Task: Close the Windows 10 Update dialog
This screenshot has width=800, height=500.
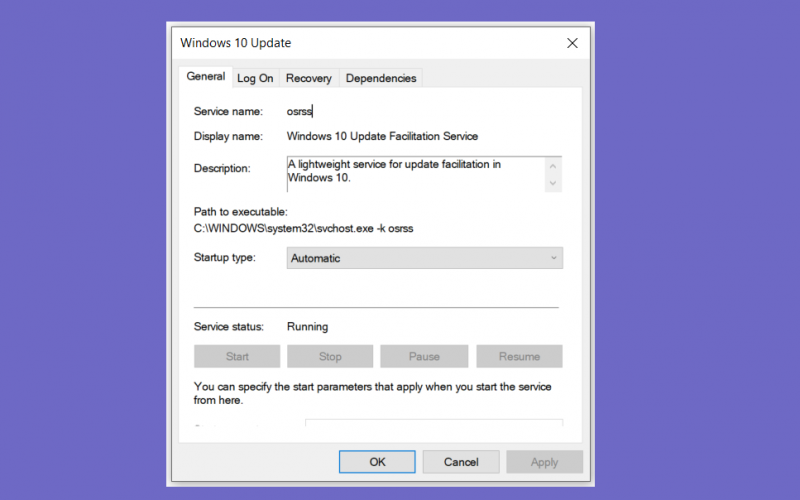Action: (x=572, y=43)
